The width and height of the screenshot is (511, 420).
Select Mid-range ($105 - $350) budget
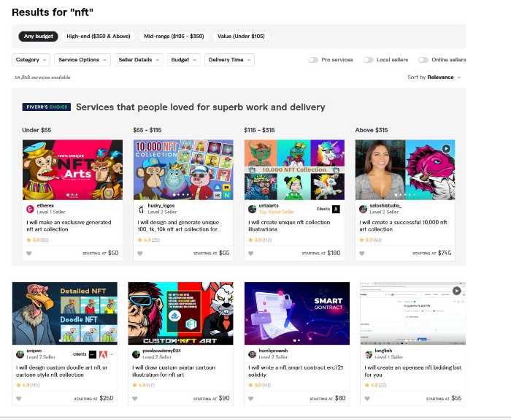174,37
